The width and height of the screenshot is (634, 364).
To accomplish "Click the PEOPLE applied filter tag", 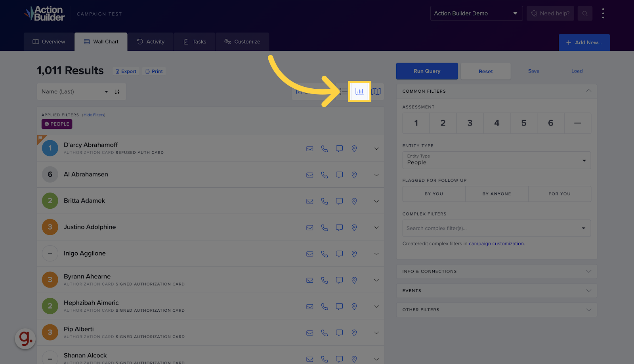I will pos(57,124).
